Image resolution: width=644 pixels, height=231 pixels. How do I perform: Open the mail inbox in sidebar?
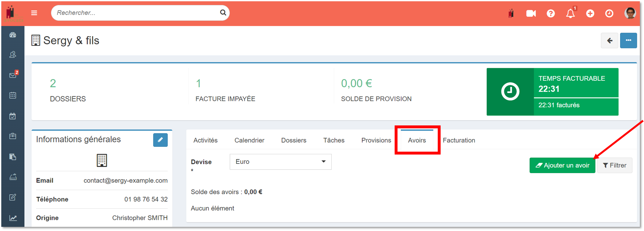coord(13,75)
